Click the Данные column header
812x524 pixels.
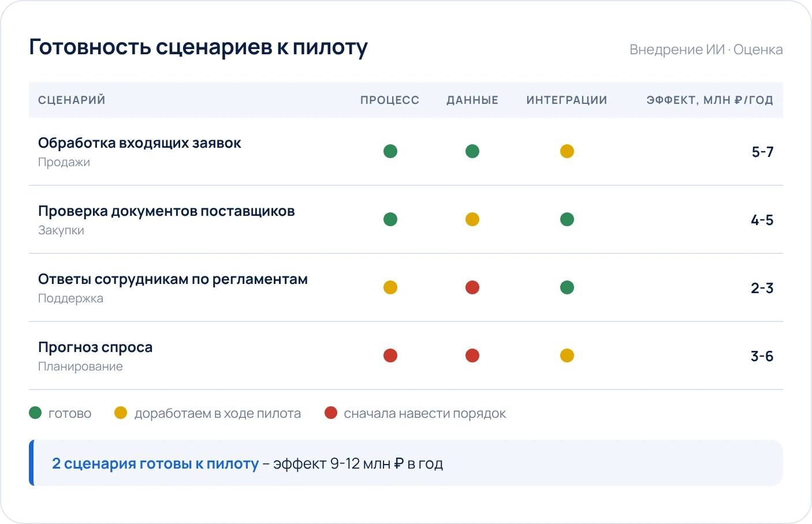pyautogui.click(x=472, y=100)
